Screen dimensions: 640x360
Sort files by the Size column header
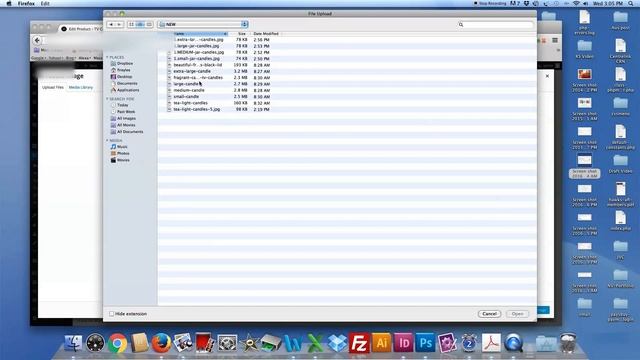coord(242,34)
